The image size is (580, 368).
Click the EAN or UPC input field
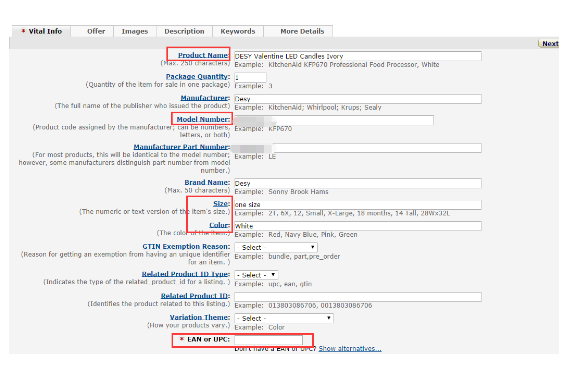click(x=268, y=340)
